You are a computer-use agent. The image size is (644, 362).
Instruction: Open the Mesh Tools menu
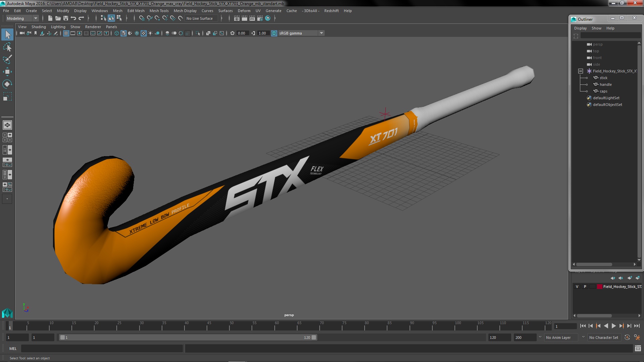click(159, 11)
